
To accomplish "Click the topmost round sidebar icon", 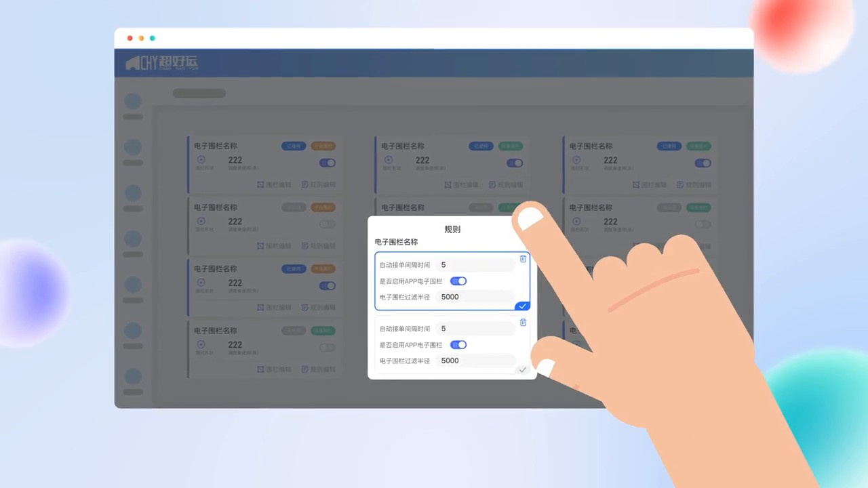I will point(133,102).
